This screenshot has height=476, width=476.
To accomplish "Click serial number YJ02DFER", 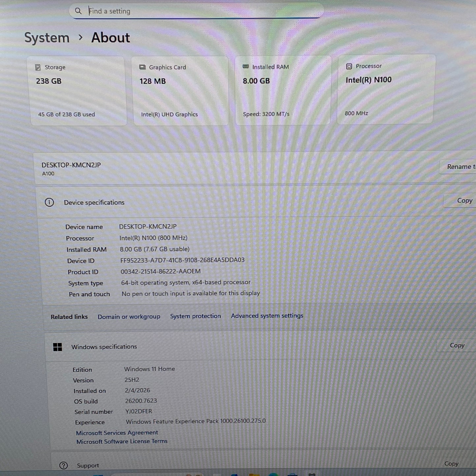I will 139,411.
